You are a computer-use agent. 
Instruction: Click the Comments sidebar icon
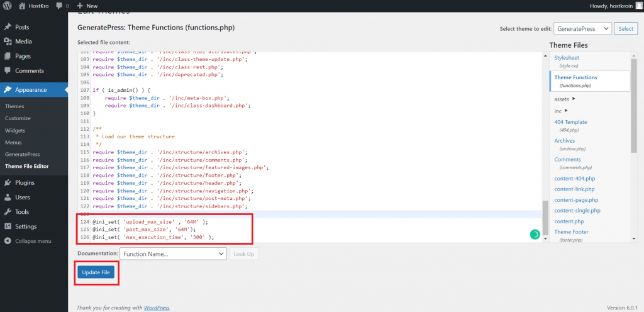(8, 70)
